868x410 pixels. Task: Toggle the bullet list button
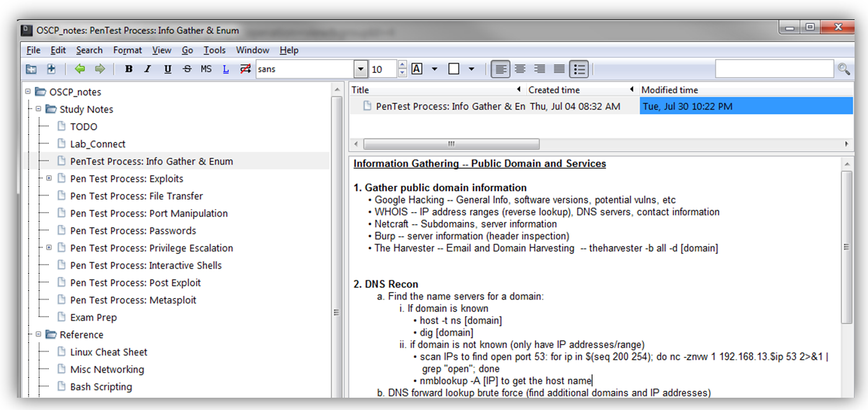(579, 69)
